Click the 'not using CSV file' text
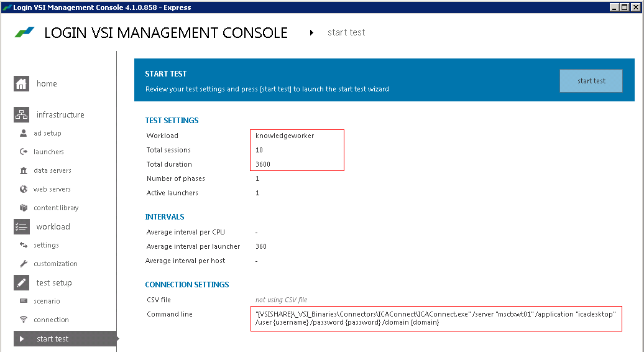The image size is (644, 352). (282, 300)
